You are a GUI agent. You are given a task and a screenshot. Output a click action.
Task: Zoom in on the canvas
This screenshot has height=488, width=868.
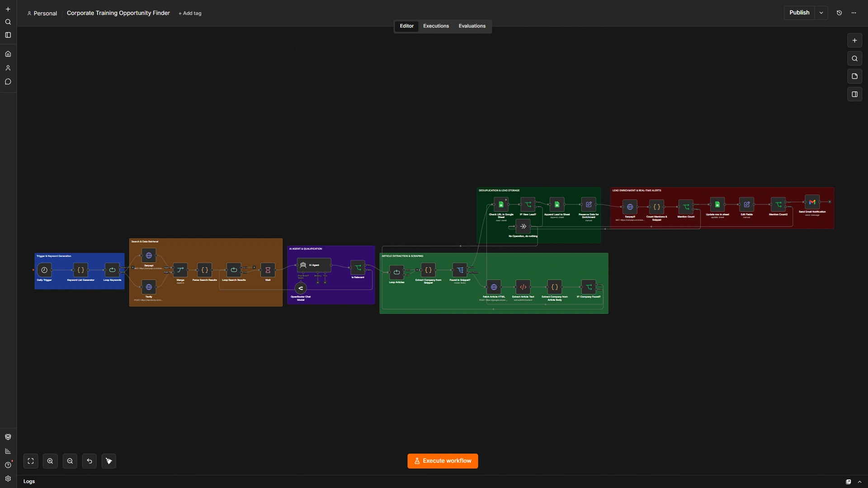[50, 461]
